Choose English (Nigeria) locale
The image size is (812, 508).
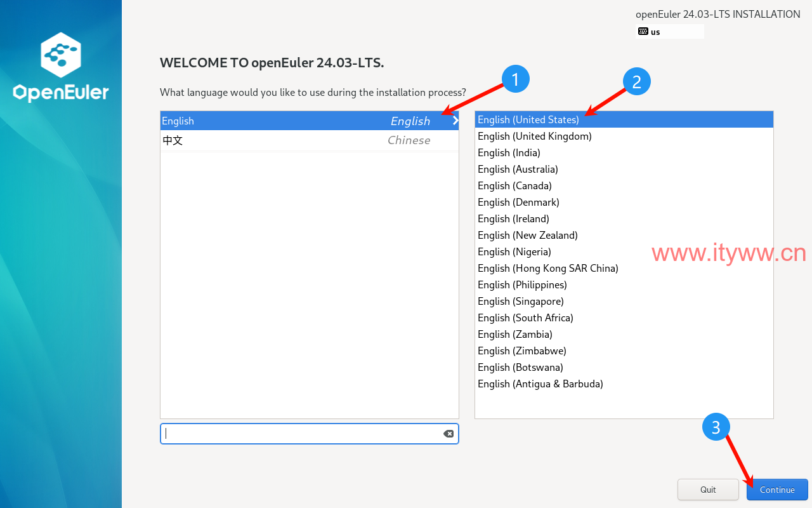pos(624,251)
